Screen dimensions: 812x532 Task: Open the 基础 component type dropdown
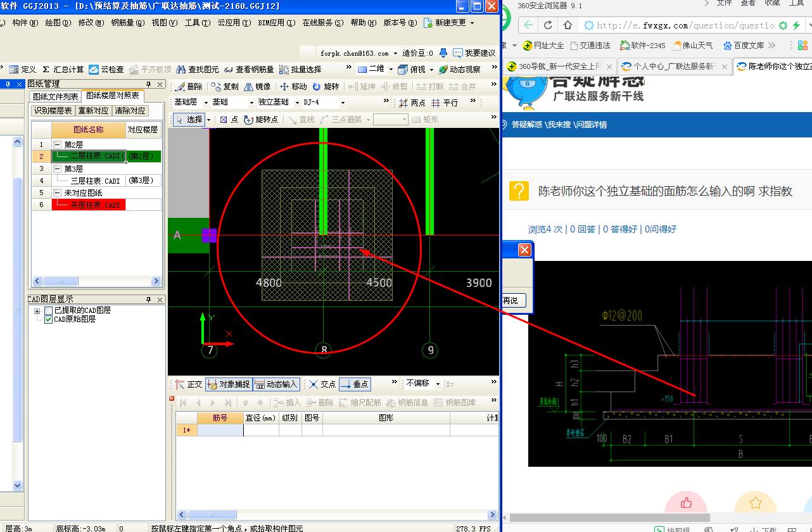pyautogui.click(x=251, y=103)
